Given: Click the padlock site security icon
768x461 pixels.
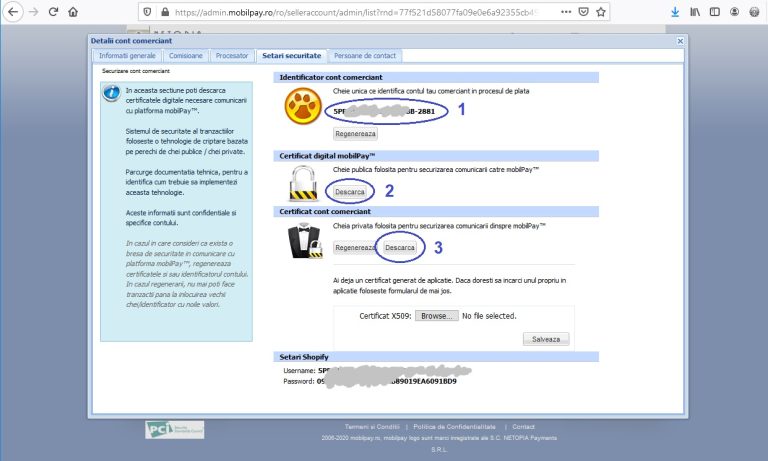Looking at the screenshot, I should pyautogui.click(x=165, y=12).
